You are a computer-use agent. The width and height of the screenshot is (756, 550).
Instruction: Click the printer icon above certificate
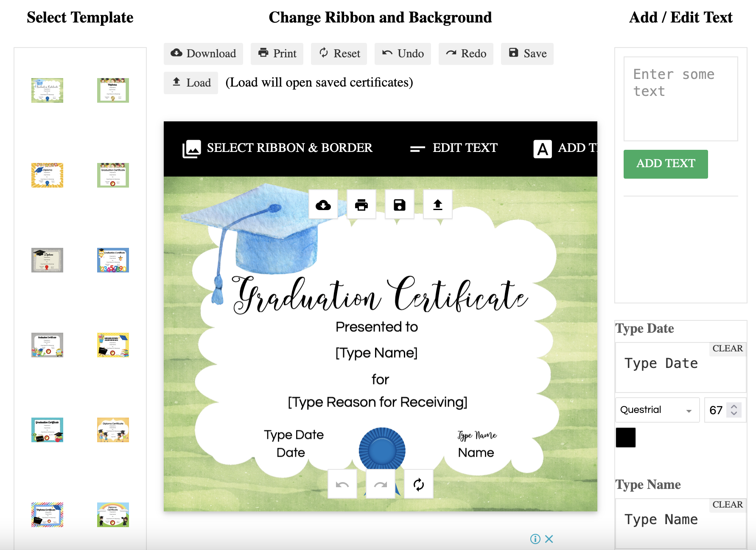[361, 205]
